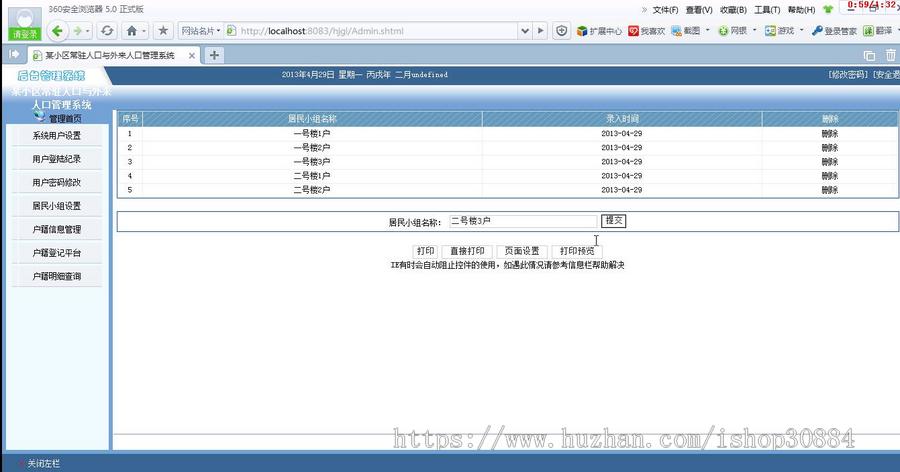Expand the address bar history dropdown

(x=525, y=31)
